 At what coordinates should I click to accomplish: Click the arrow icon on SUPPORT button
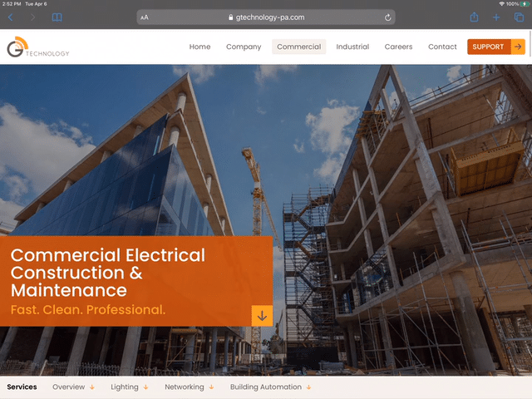click(x=518, y=47)
